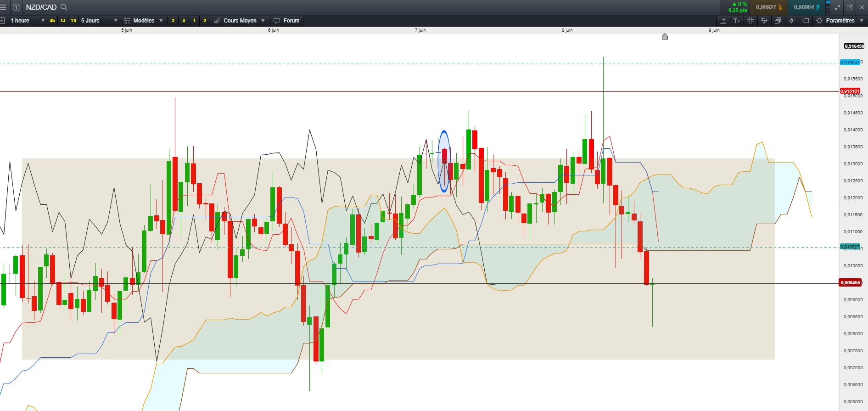Select the text annotation tool
The image size is (868, 411).
click(x=737, y=21)
